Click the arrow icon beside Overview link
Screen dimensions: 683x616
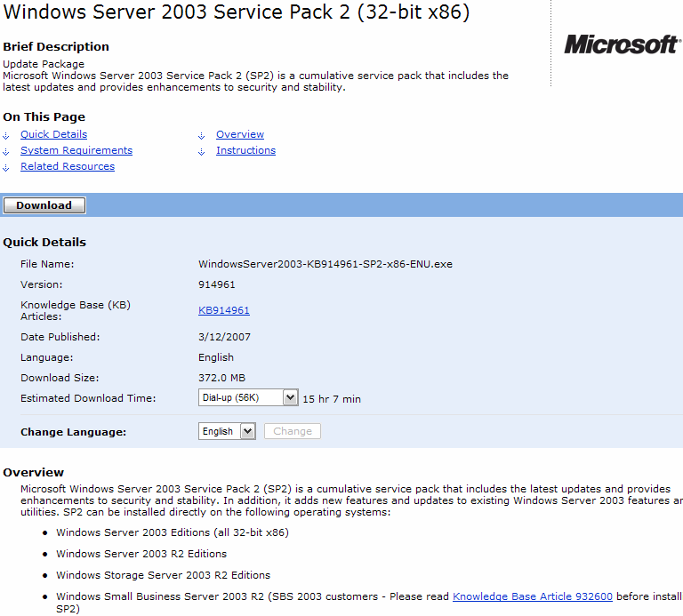click(x=201, y=136)
